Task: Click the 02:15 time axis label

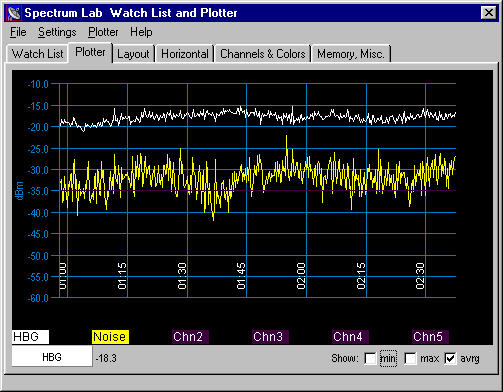Action: coord(361,276)
